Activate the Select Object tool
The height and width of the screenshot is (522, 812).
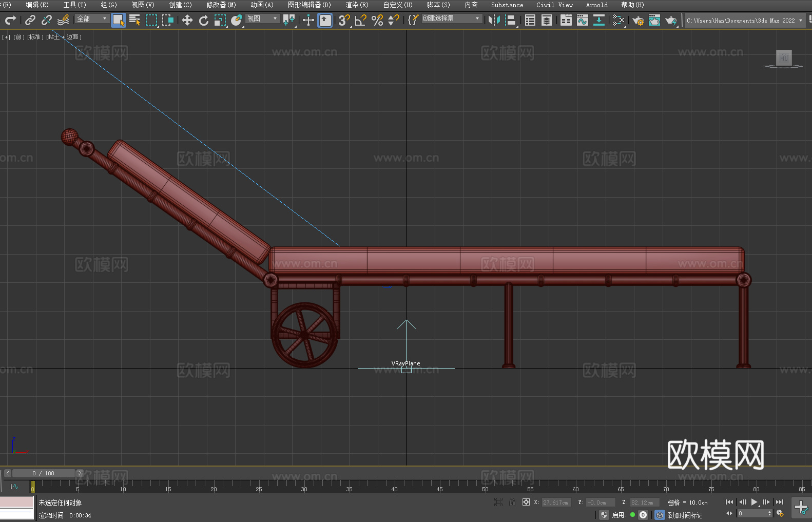tap(119, 20)
